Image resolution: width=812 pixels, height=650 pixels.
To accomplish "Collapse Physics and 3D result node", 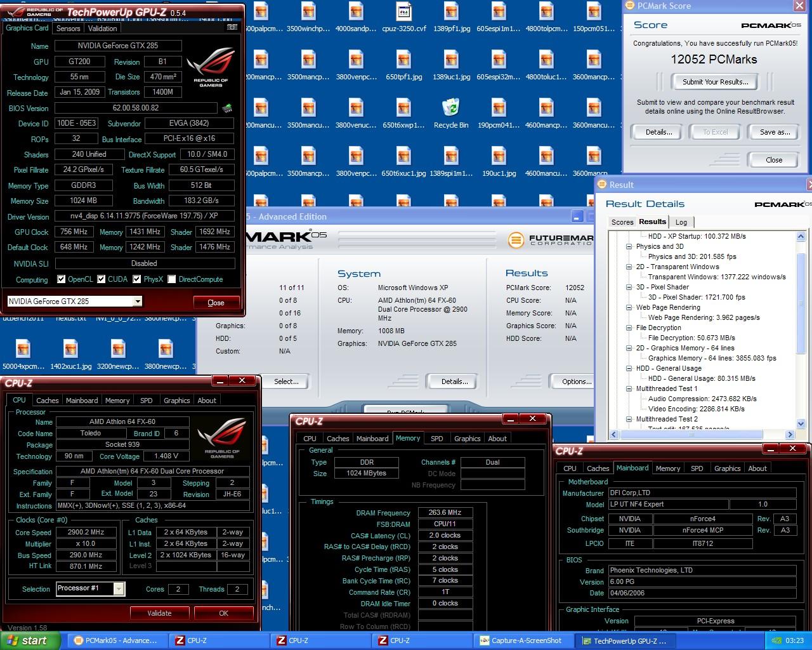I will (x=629, y=246).
